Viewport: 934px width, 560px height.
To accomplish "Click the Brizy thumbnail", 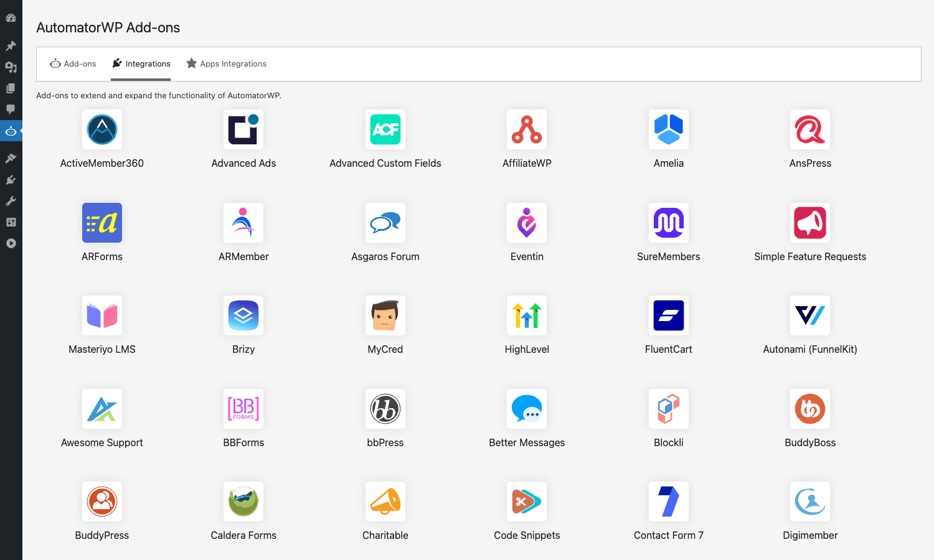I will point(243,315).
